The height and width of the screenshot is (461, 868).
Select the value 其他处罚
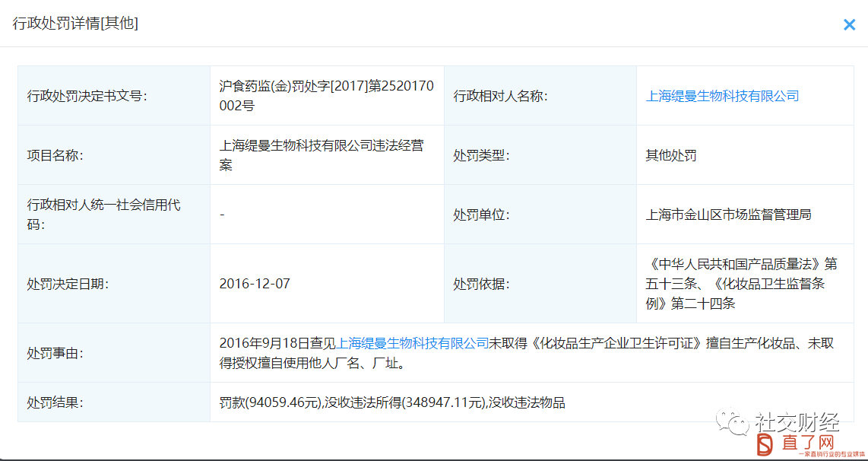[671, 155]
